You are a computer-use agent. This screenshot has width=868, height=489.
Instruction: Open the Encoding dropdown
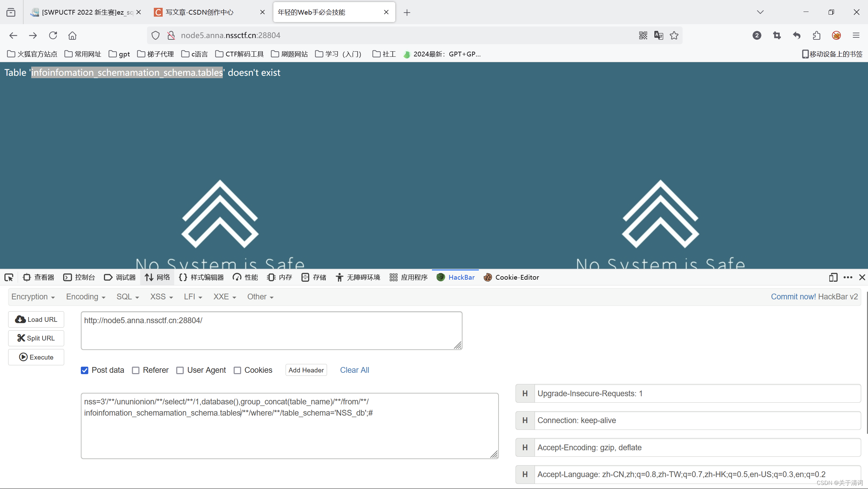tap(86, 297)
